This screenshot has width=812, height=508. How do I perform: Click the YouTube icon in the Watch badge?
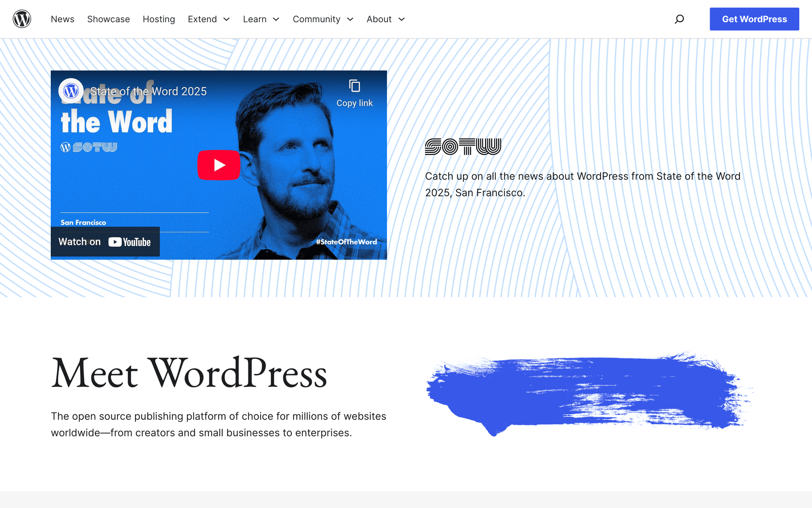tap(115, 242)
